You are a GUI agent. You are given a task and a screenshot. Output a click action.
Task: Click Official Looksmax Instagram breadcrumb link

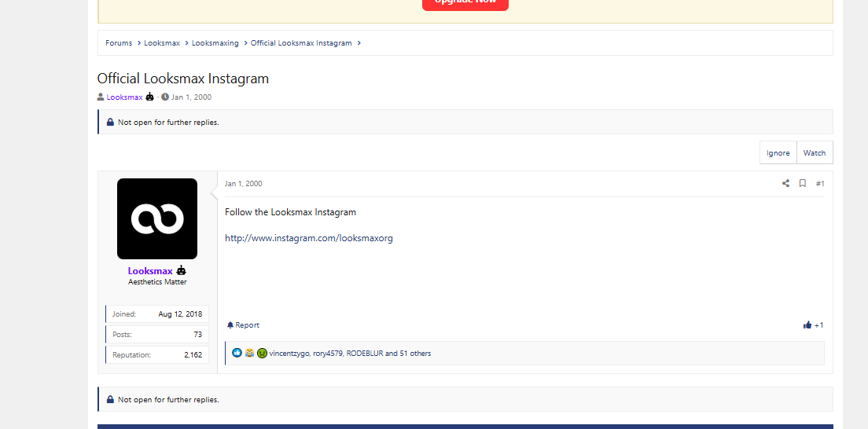pyautogui.click(x=301, y=42)
